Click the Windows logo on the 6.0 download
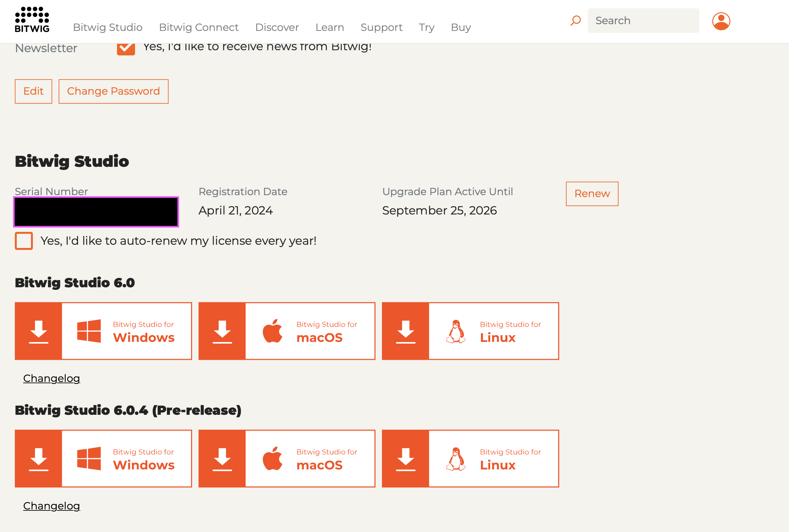The width and height of the screenshot is (789, 532). point(89,331)
